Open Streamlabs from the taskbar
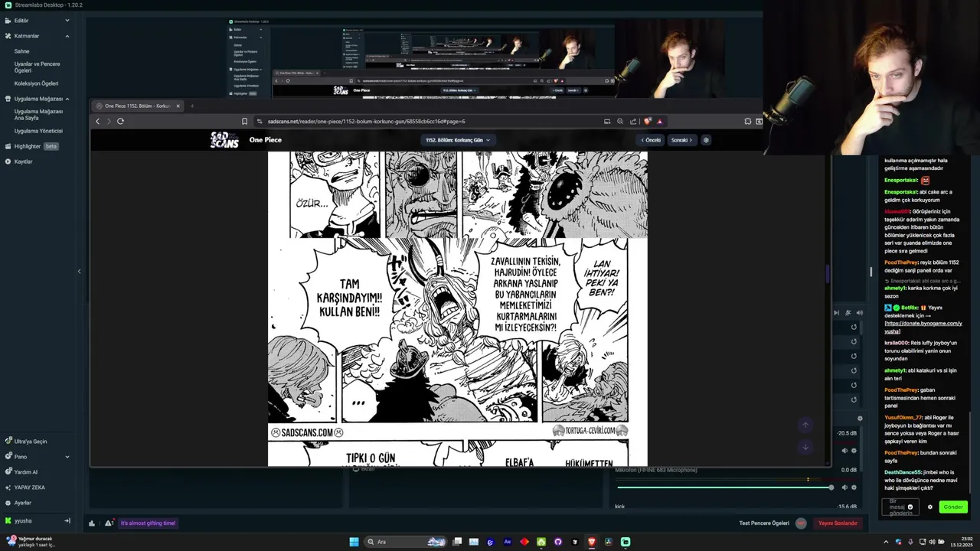 click(626, 542)
